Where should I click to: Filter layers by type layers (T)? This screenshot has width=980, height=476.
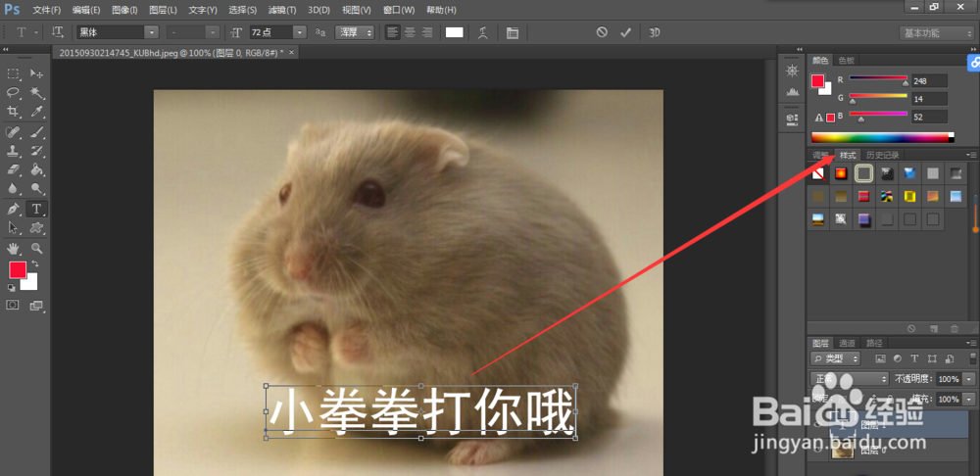[915, 358]
